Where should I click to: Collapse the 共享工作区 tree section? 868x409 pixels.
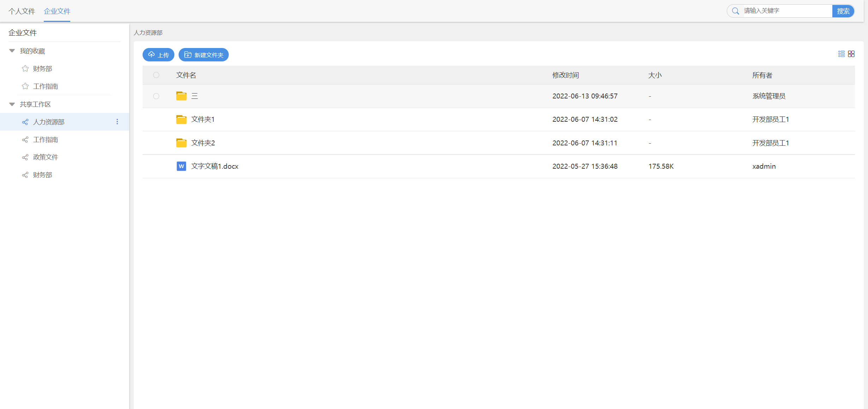tap(12, 104)
